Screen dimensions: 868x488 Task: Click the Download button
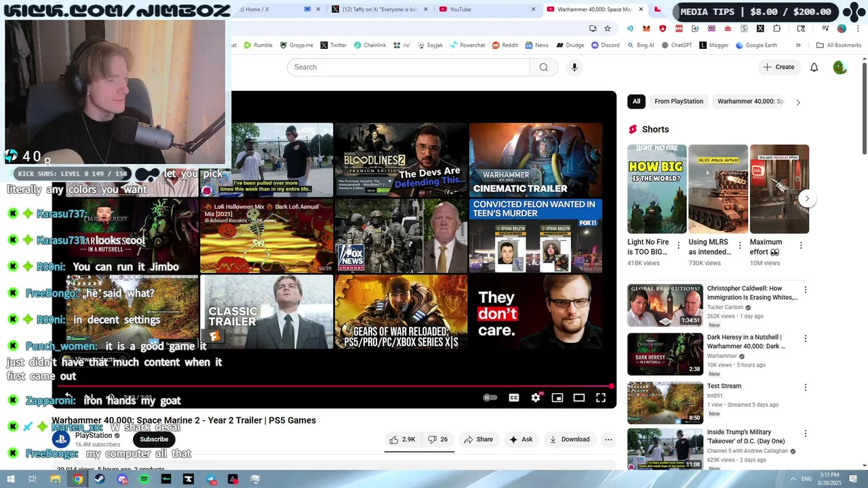pos(570,439)
